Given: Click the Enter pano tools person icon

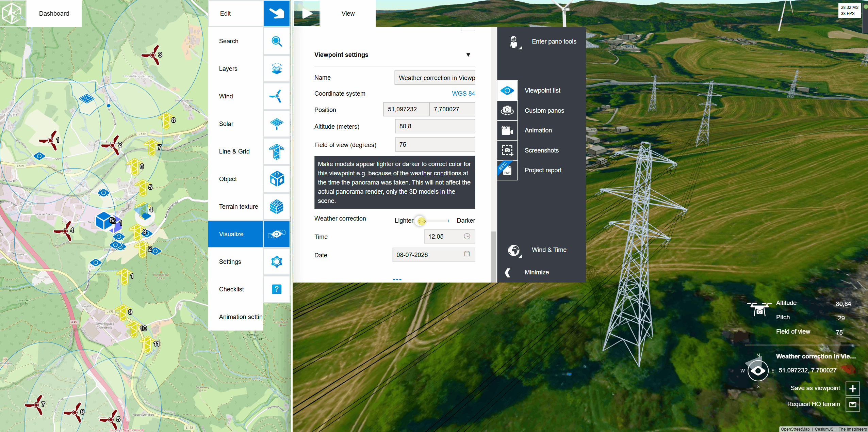Looking at the screenshot, I should [514, 42].
